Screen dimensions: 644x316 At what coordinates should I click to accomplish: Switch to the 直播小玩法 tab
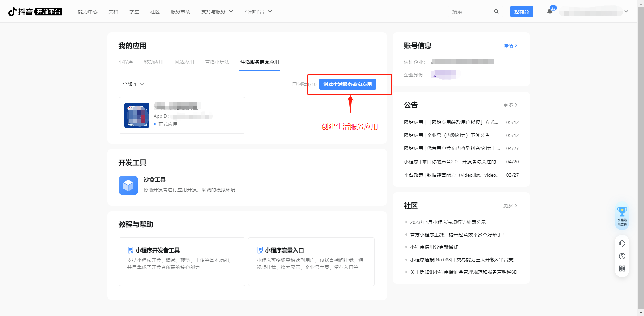[217, 62]
